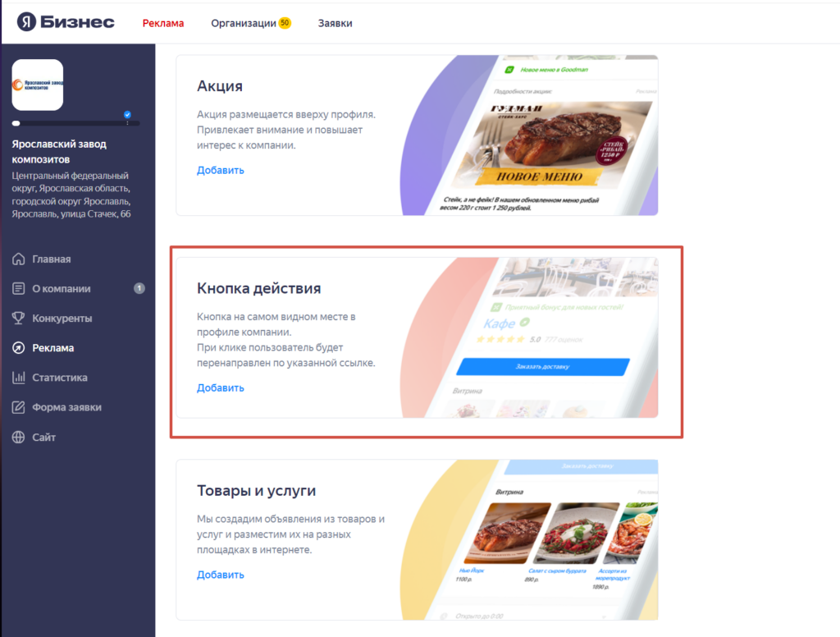Click the profile completion progress bar
840x637 pixels.
coord(75,123)
